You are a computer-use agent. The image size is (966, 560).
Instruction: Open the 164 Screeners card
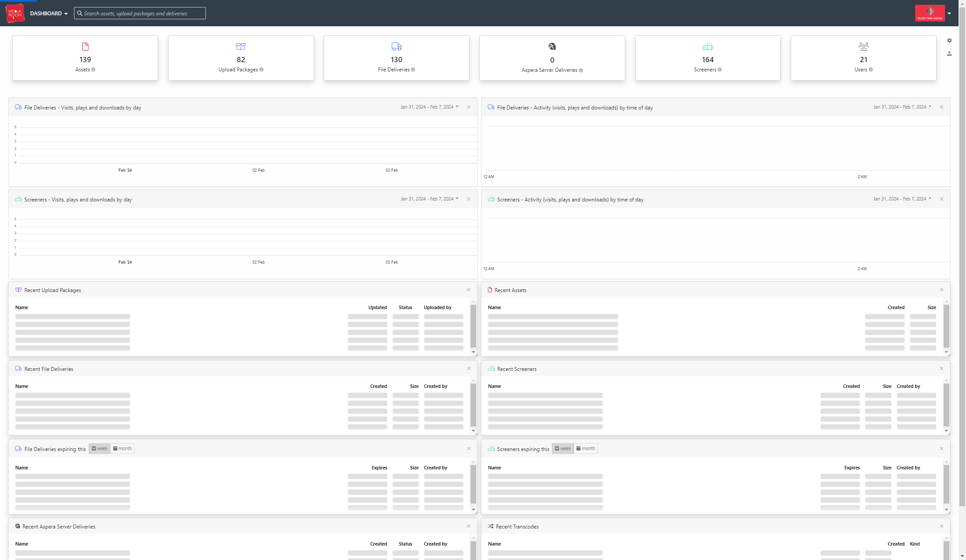708,58
